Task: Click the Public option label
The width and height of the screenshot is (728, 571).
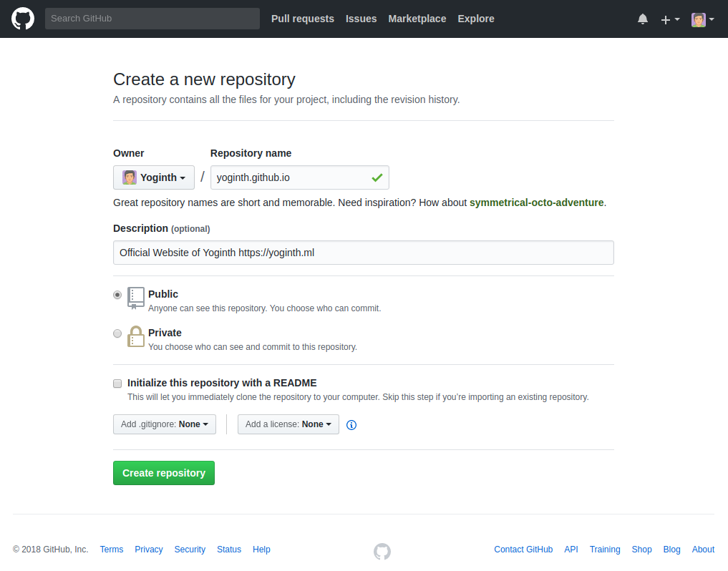Action: click(163, 294)
